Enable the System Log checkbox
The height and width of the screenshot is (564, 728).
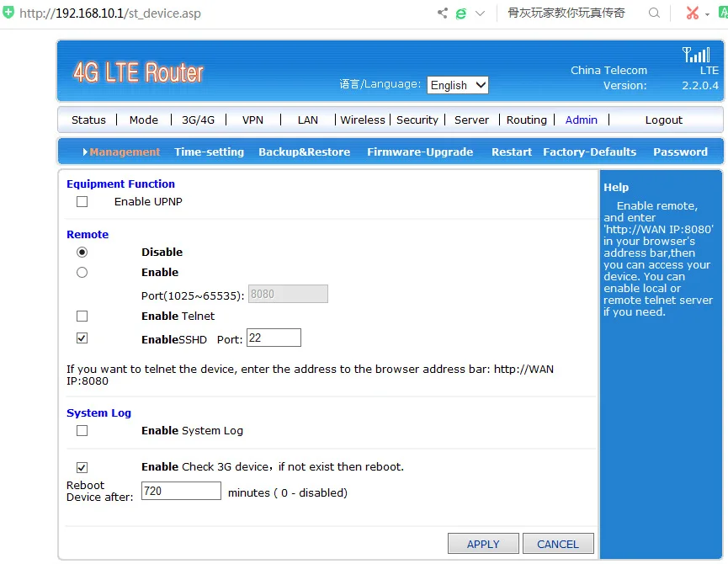tap(82, 430)
